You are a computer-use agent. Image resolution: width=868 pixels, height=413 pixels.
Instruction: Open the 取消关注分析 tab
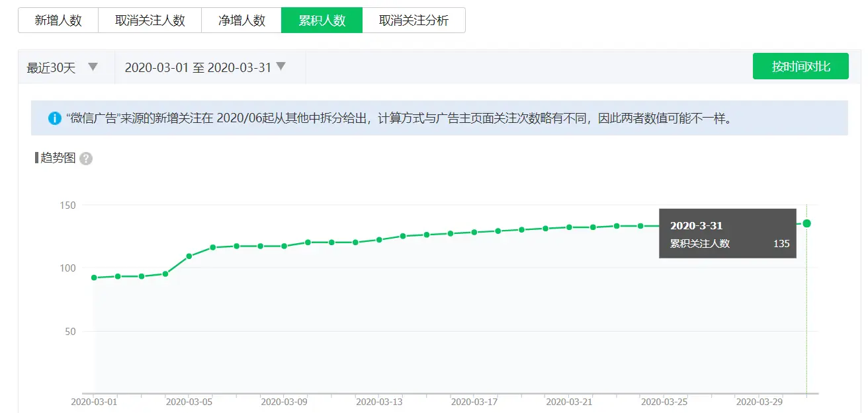click(x=413, y=20)
